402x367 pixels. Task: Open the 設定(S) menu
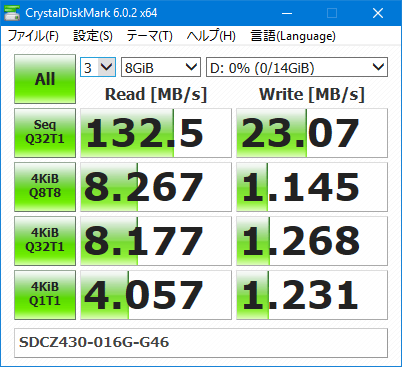coord(93,36)
